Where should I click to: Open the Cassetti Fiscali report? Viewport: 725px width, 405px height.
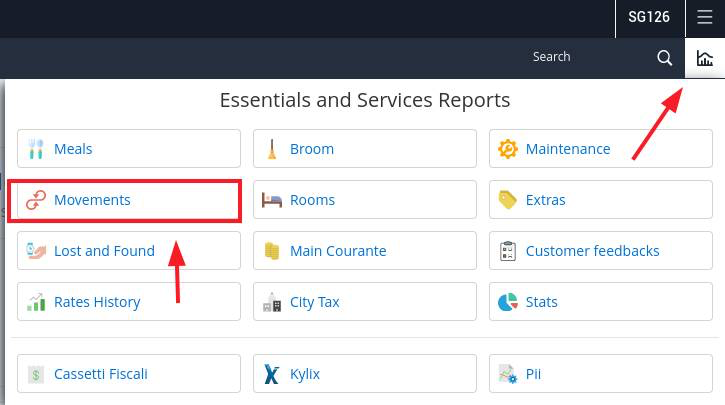(x=129, y=374)
